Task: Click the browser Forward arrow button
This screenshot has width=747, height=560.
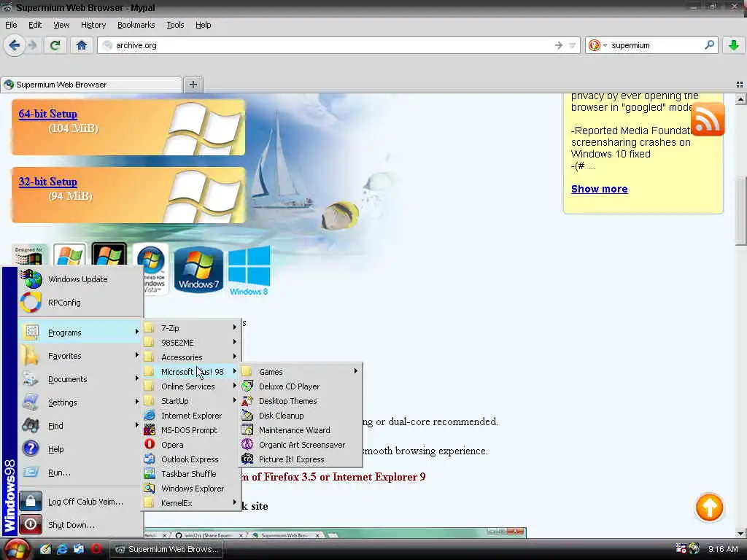Action: (32, 45)
